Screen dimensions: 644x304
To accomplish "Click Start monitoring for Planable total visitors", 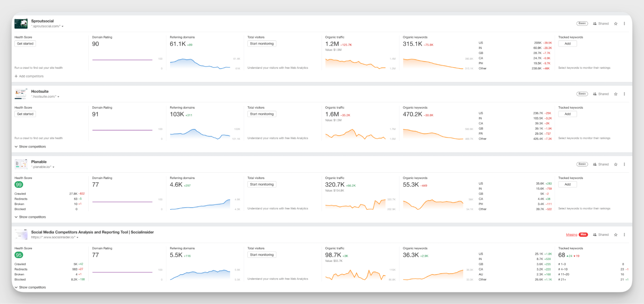I will (x=262, y=184).
